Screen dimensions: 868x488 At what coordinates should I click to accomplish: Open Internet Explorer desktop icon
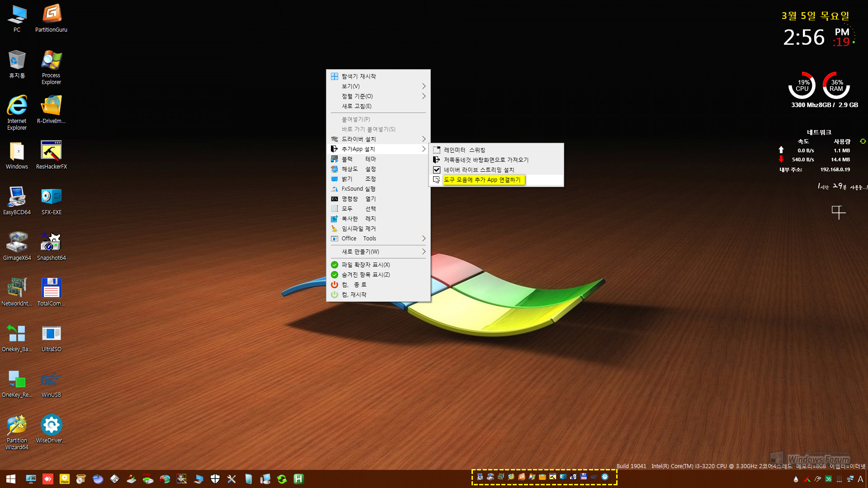pyautogui.click(x=17, y=113)
